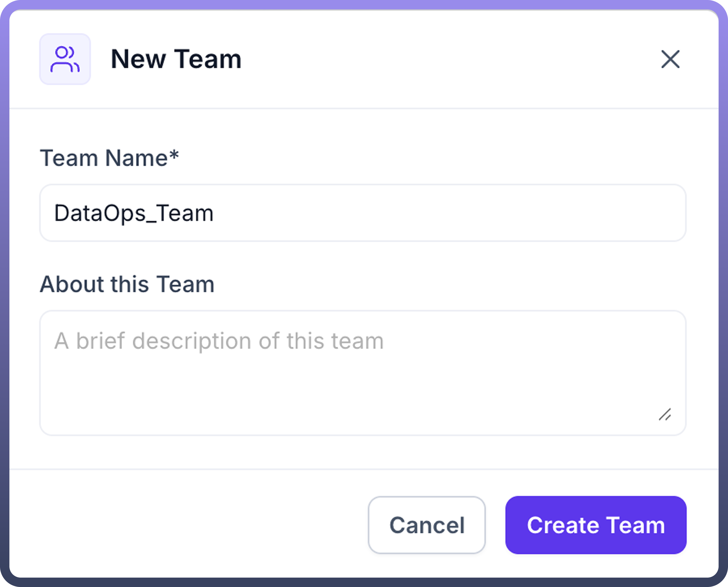Dismiss the dialog with Cancel

[427, 525]
